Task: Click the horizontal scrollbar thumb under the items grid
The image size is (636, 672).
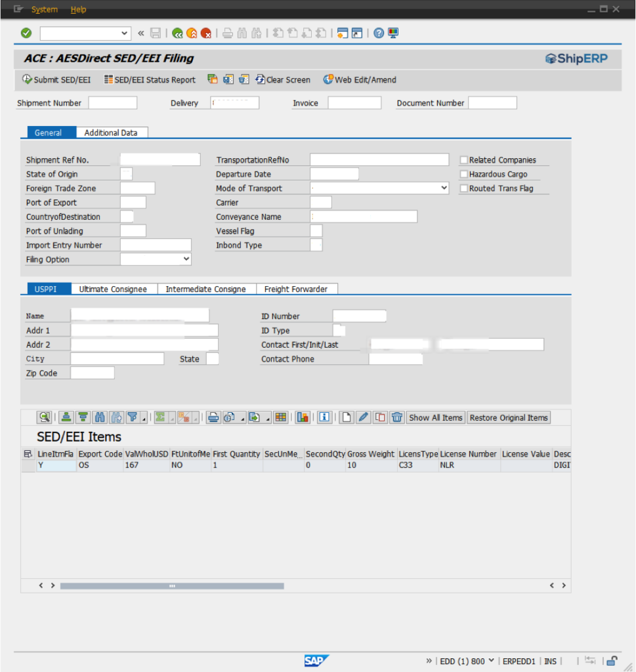Action: point(172,586)
